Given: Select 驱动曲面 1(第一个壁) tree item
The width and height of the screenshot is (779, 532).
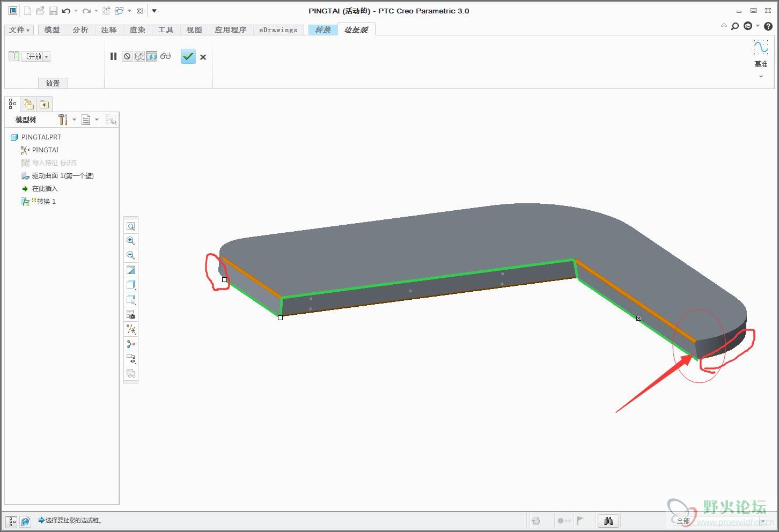Looking at the screenshot, I should (x=57, y=176).
